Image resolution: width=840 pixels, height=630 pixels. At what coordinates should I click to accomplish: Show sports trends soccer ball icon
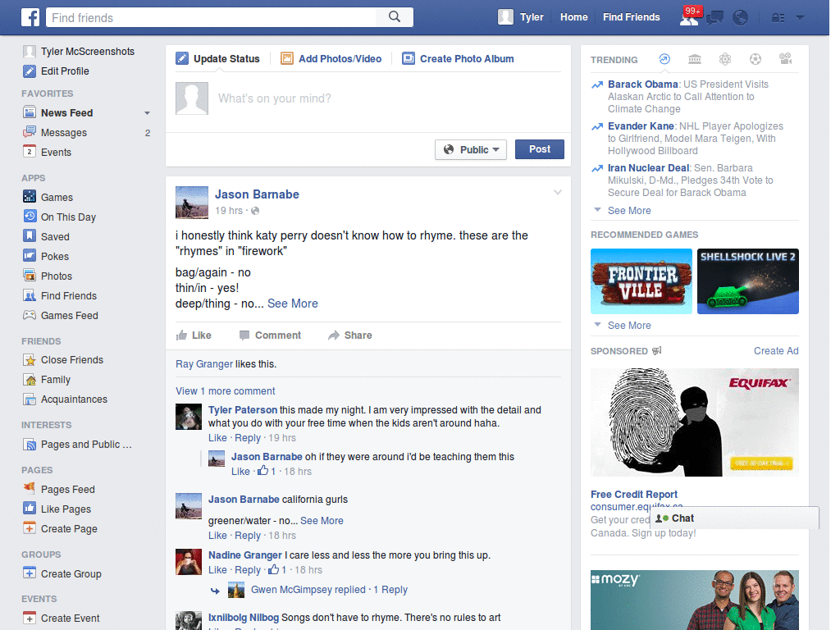point(756,59)
